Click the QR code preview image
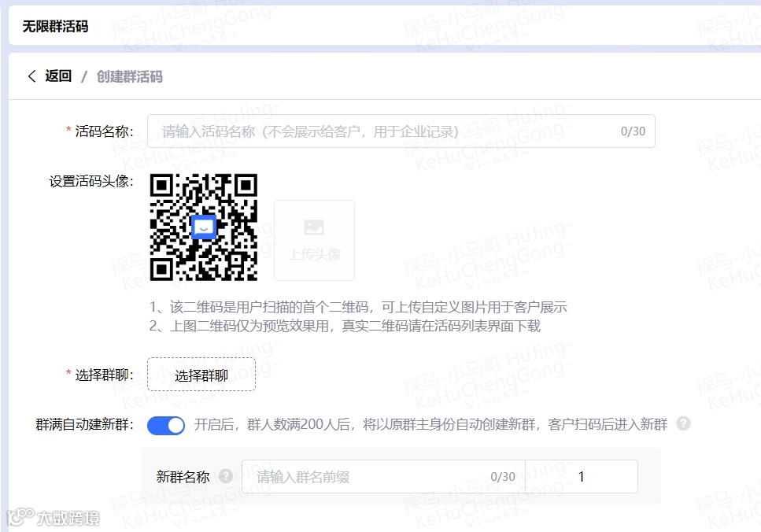761x532 pixels. (203, 227)
